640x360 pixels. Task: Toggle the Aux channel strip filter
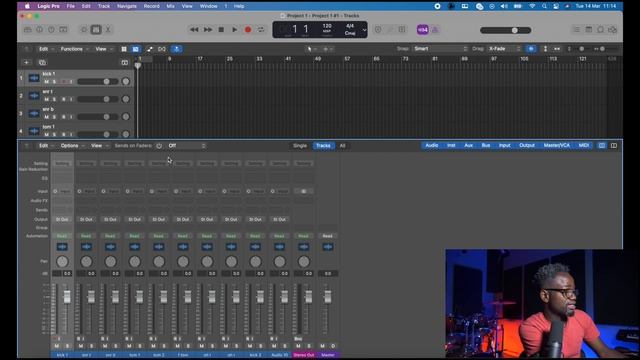pos(469,145)
